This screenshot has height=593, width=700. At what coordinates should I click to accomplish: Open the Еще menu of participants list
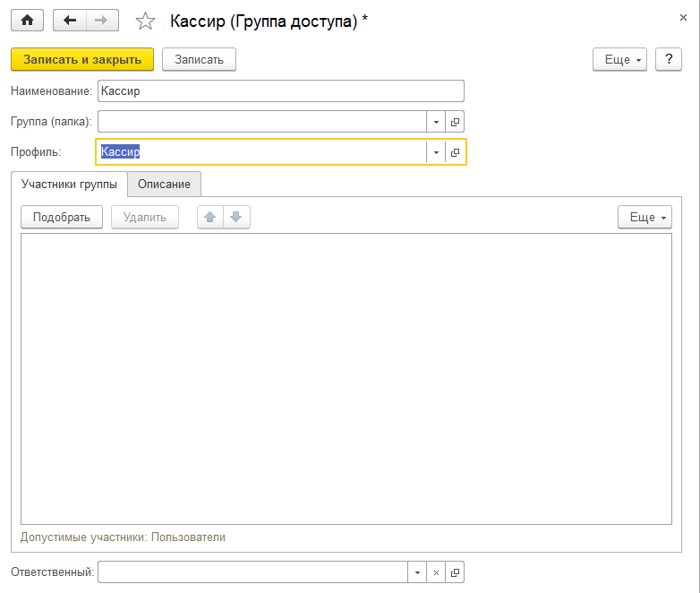pos(645,217)
